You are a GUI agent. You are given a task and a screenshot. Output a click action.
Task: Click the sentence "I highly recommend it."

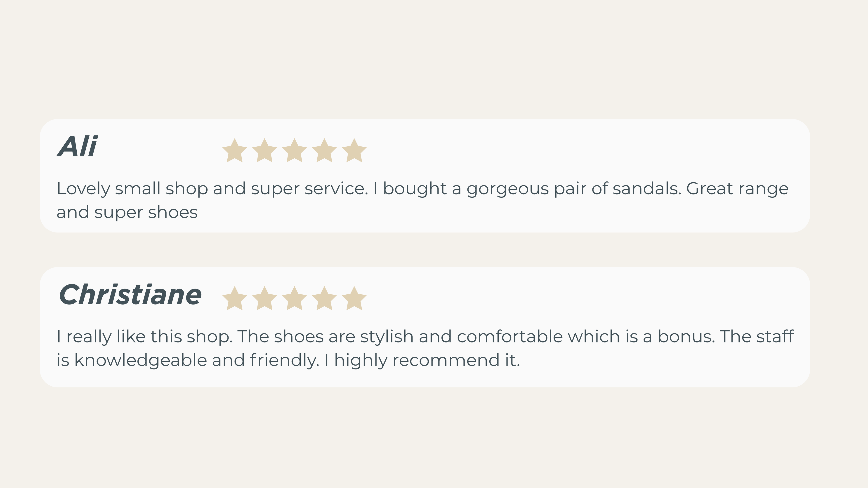tap(422, 360)
